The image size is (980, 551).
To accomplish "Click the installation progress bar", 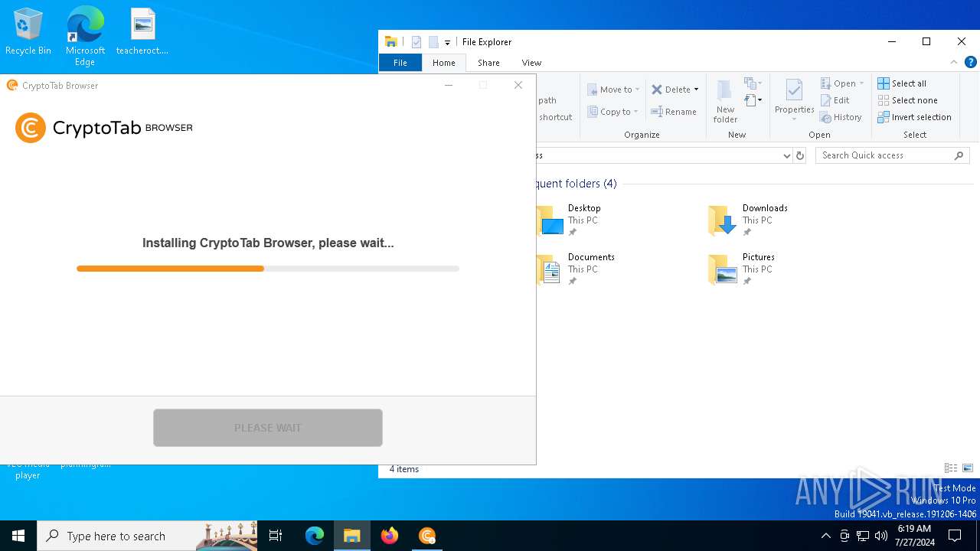I will click(268, 269).
